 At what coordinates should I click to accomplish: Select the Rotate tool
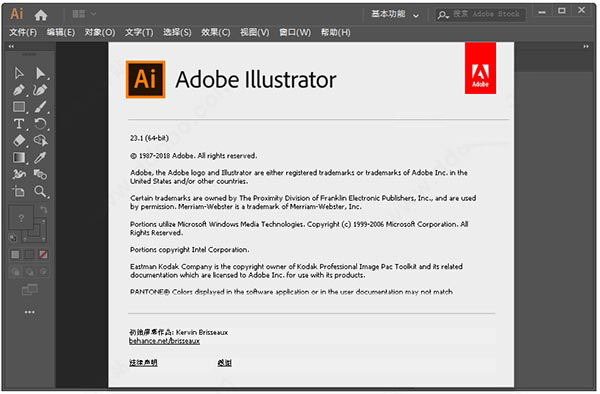(40, 124)
